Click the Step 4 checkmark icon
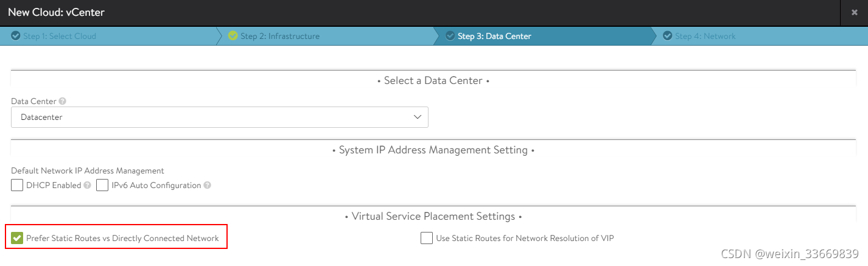Viewport: 868px width, 266px height. pyautogui.click(x=667, y=36)
